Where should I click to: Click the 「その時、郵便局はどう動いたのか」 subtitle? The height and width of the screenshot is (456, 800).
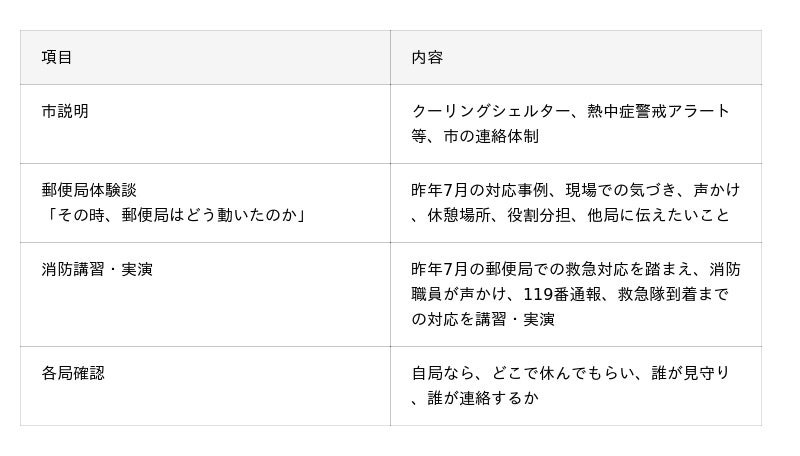(174, 215)
